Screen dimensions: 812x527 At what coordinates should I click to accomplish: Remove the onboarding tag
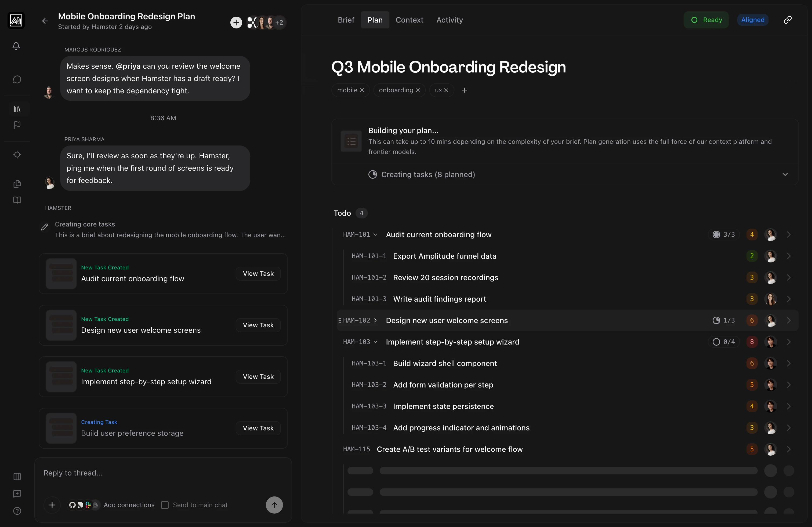[x=418, y=90]
